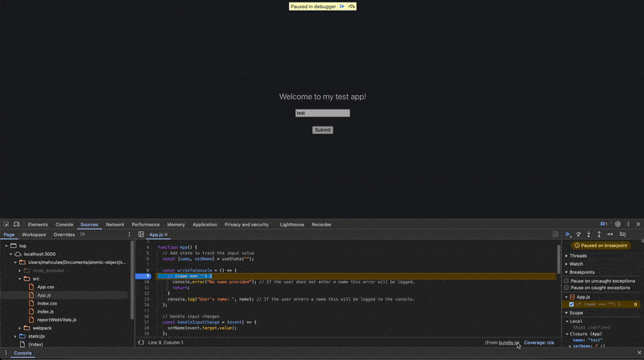
Task: Click the Submit button on page
Action: (x=323, y=130)
